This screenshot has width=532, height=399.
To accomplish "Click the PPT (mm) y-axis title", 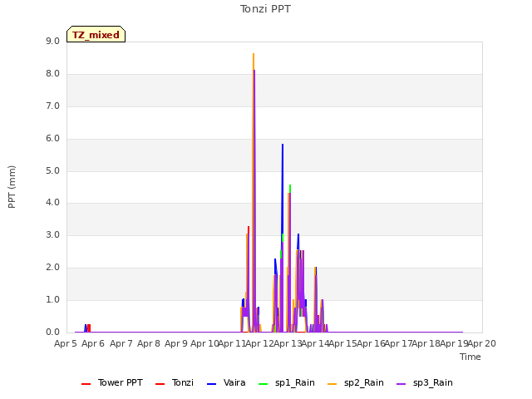I will 12,187.
